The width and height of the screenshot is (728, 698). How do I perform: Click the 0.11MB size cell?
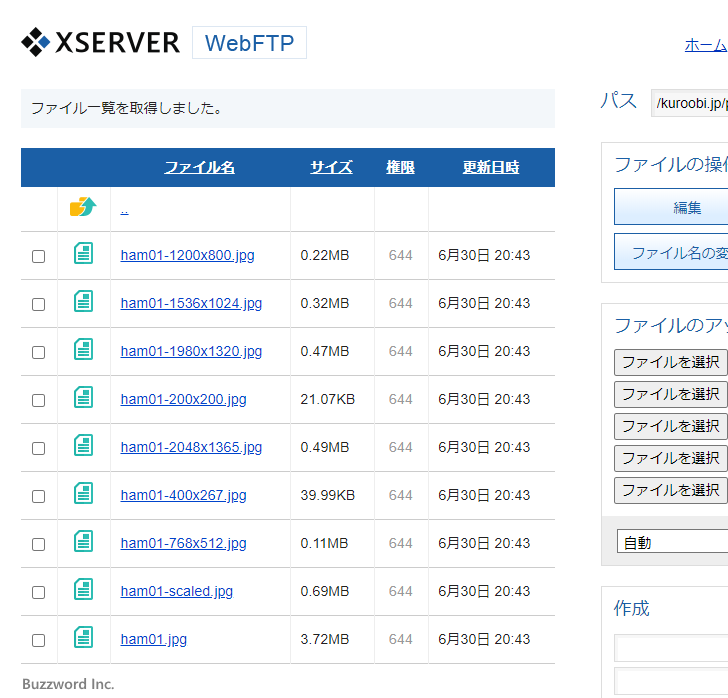[324, 543]
